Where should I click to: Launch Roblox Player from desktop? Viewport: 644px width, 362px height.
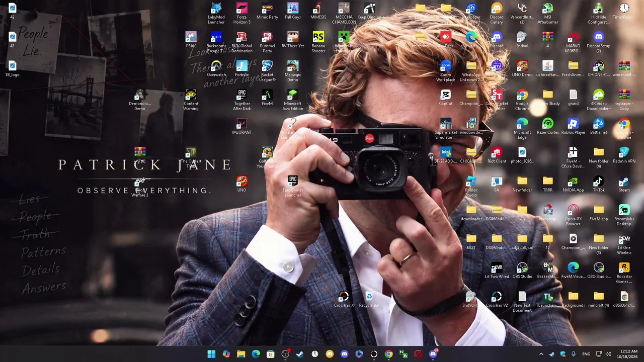(573, 126)
